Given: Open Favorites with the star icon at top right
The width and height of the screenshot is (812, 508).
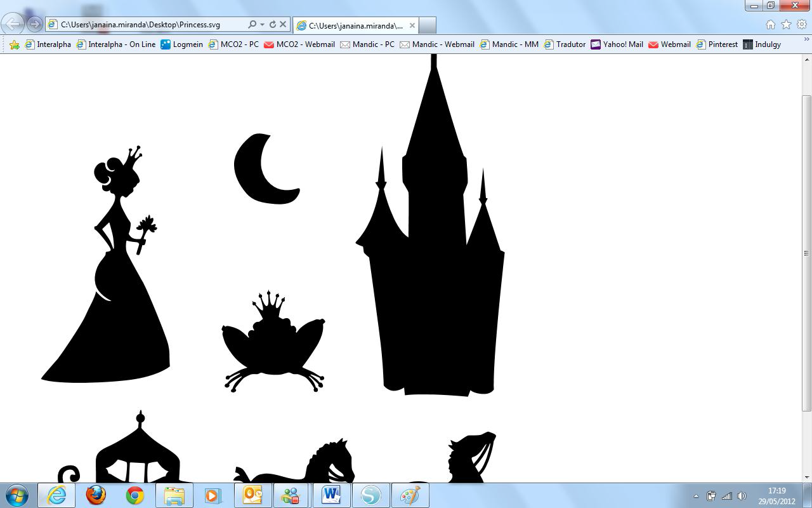Looking at the screenshot, I should (x=786, y=25).
